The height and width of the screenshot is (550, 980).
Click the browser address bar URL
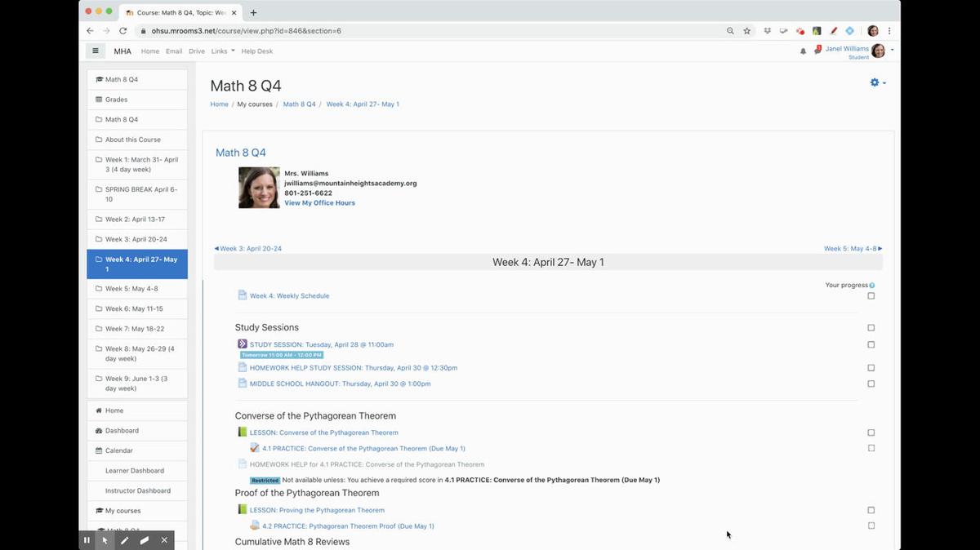(247, 31)
